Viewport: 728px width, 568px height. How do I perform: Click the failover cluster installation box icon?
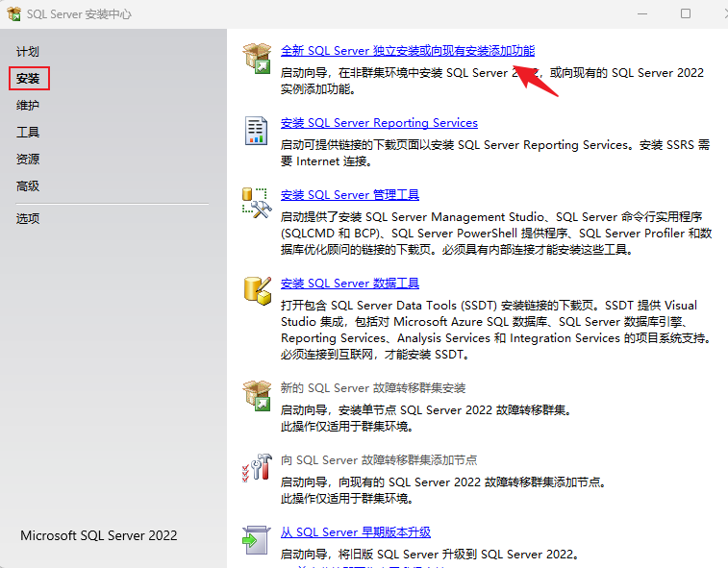click(257, 395)
